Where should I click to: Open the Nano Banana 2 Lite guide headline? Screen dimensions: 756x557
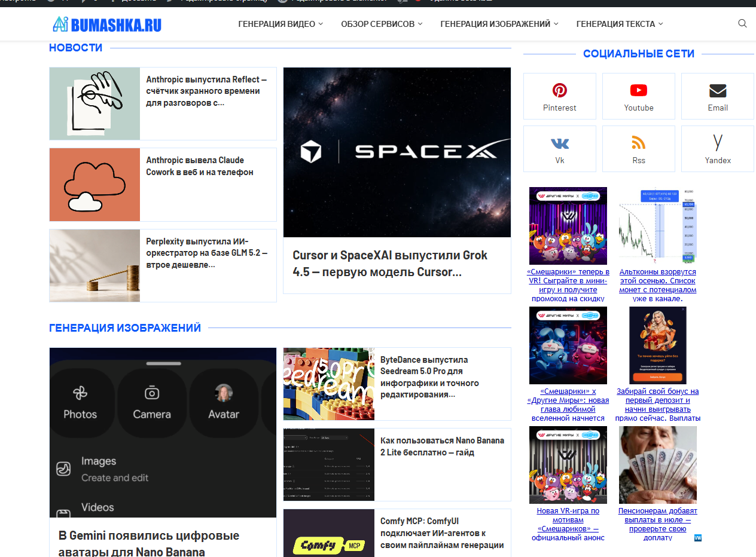point(442,446)
